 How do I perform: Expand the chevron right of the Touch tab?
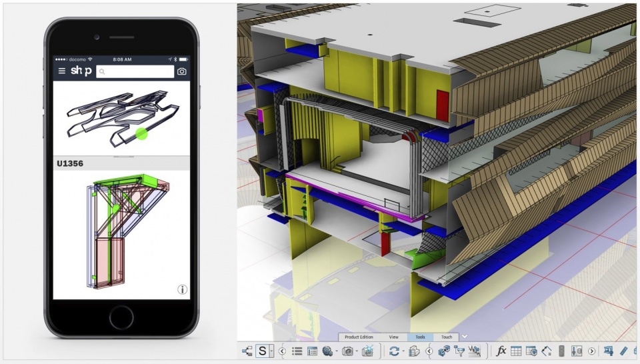[x=465, y=337]
